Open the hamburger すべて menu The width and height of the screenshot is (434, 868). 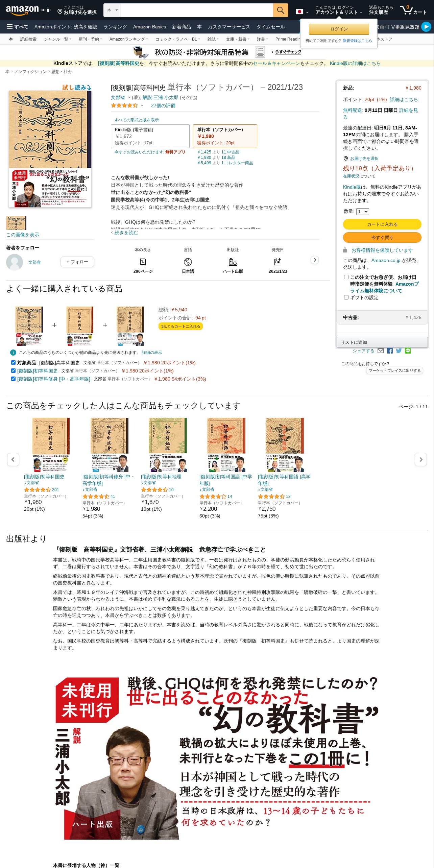tap(17, 27)
